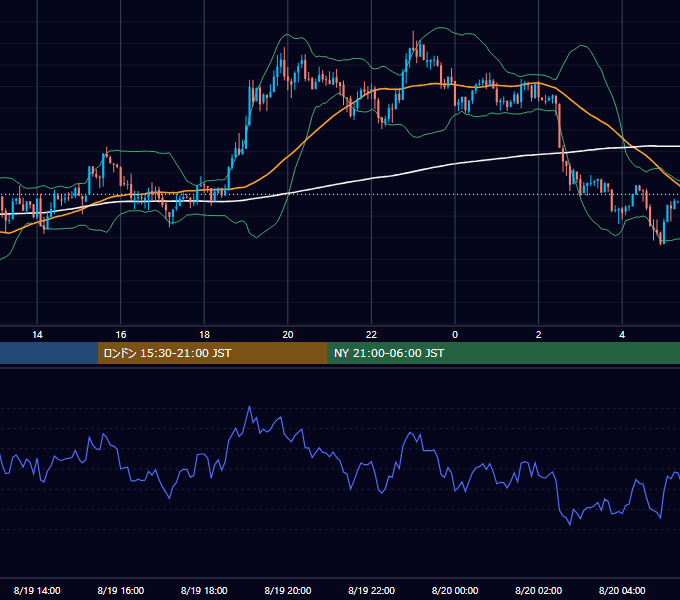Click the 8/20 04:00 time label

(622, 590)
